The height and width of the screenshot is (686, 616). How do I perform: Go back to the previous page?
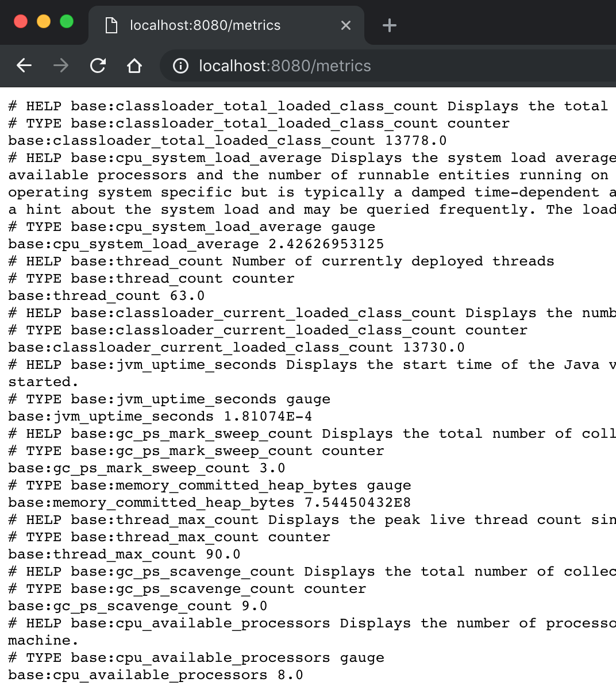coord(24,66)
